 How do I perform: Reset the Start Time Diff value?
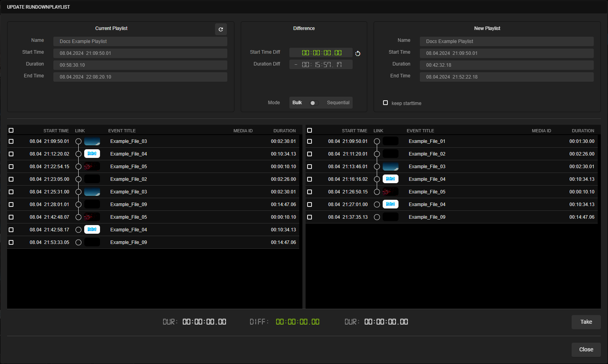click(x=358, y=53)
